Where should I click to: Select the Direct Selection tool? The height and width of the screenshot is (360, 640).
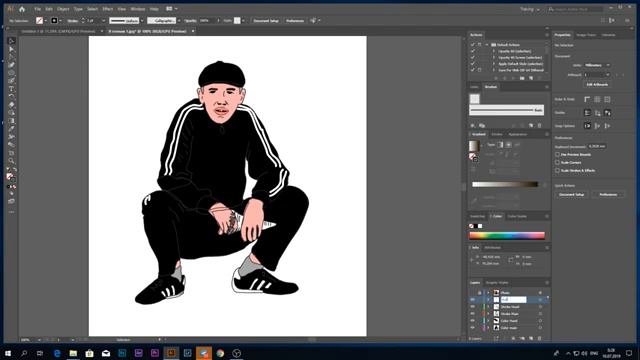click(11, 49)
